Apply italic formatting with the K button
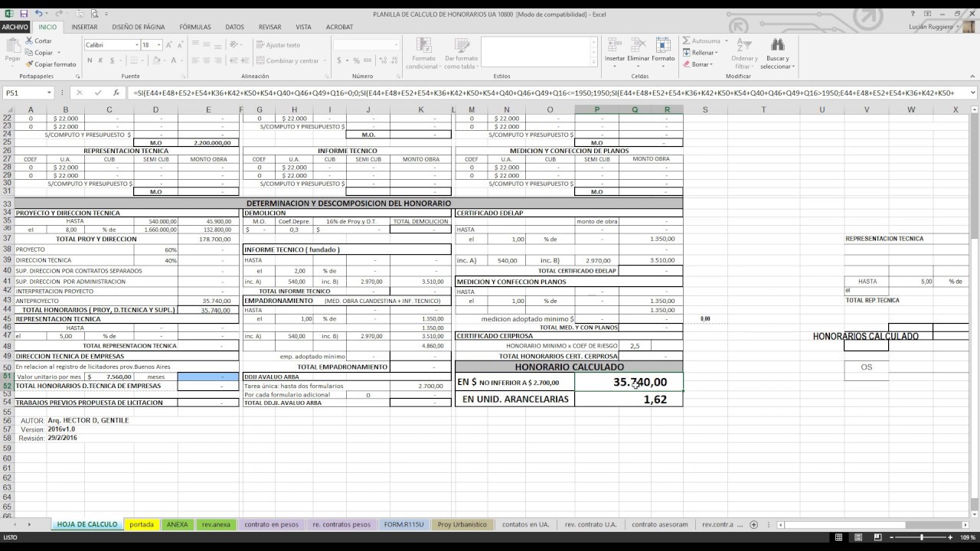 100,60
